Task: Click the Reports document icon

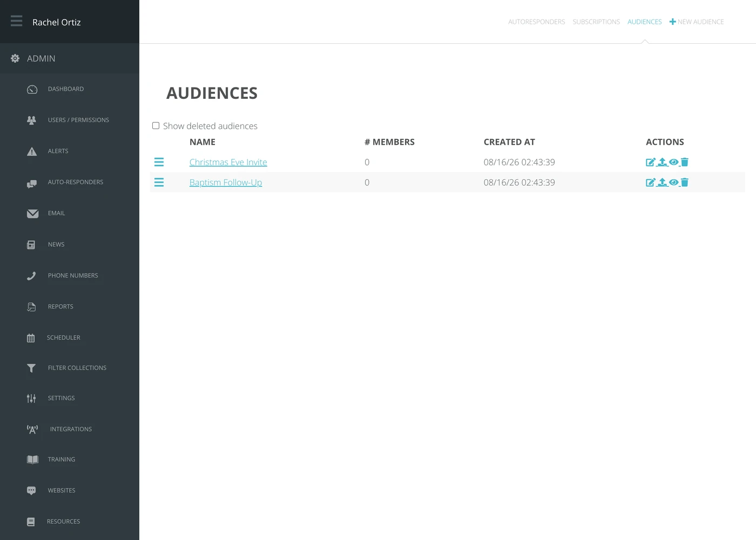Action: click(x=31, y=307)
